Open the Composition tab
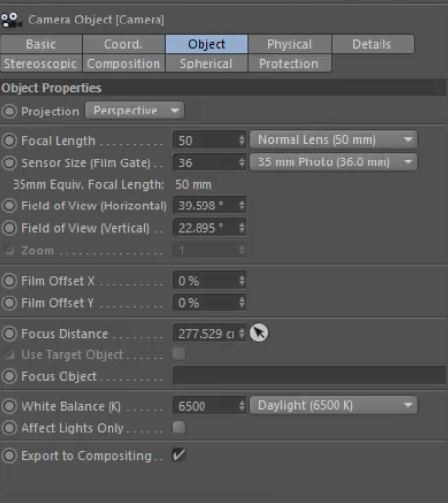 124,64
